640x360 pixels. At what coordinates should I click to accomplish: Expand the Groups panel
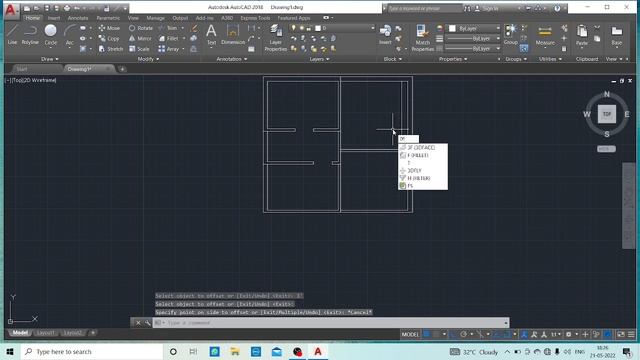(516, 59)
